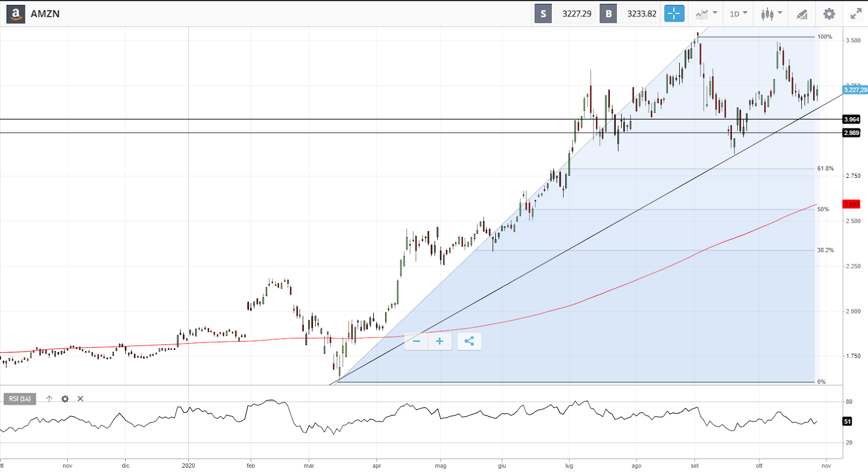Image resolution: width=868 pixels, height=472 pixels.
Task: Click the RSI value label 51
Action: click(x=847, y=422)
